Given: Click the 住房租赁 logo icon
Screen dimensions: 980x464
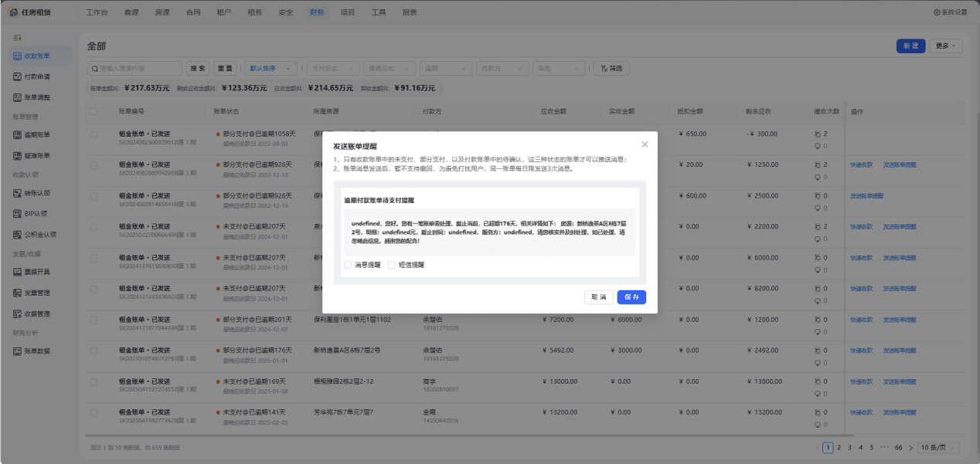Looking at the screenshot, I should coord(15,12).
